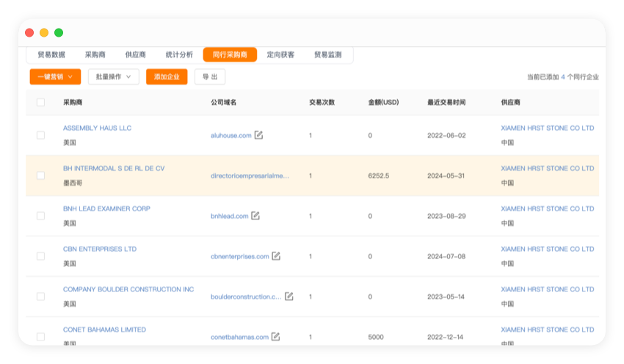This screenshot has height=364, width=624.
Task: Switch to the 贸易数据 tab
Action: (51, 54)
